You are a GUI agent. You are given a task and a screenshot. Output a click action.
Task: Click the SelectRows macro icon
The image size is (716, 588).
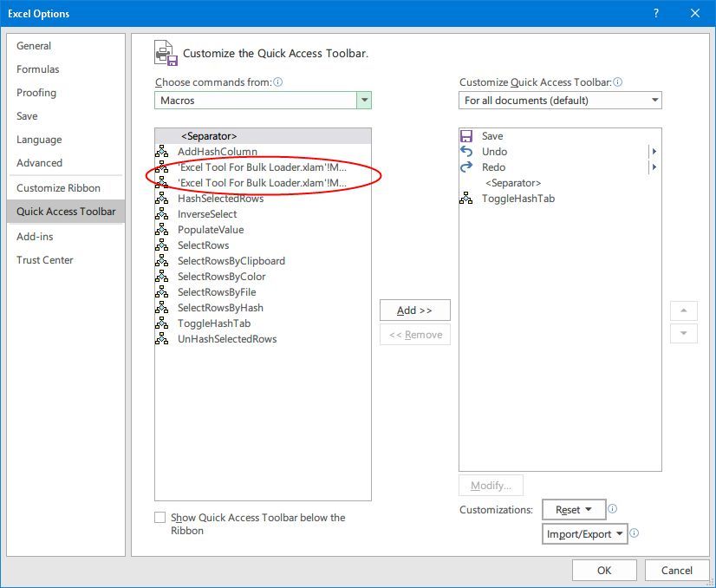[x=161, y=245]
